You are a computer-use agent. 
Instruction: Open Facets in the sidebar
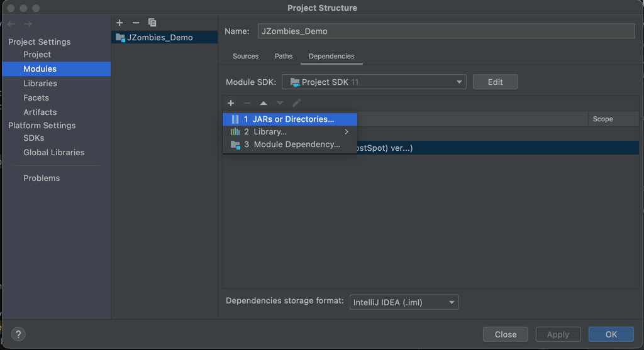tap(36, 97)
